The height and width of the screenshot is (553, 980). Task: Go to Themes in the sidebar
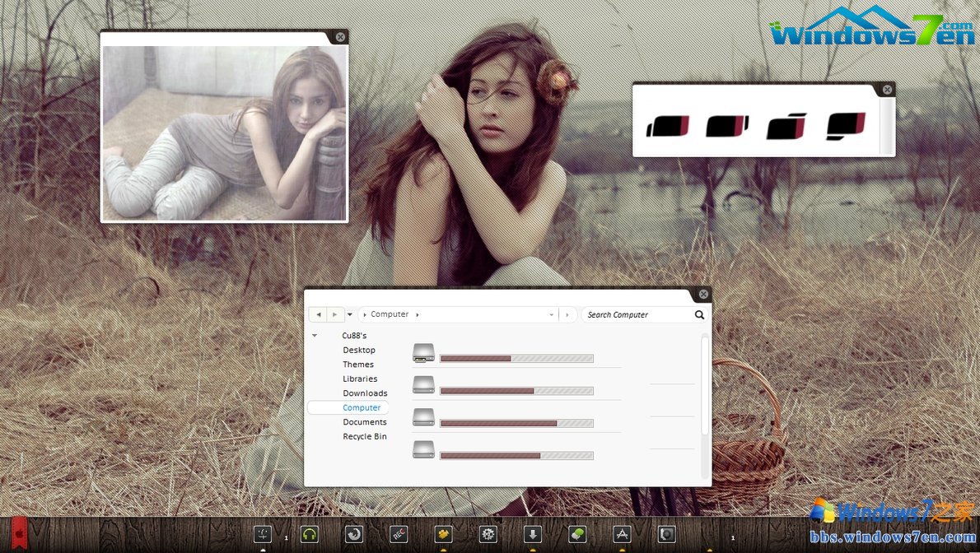point(358,365)
